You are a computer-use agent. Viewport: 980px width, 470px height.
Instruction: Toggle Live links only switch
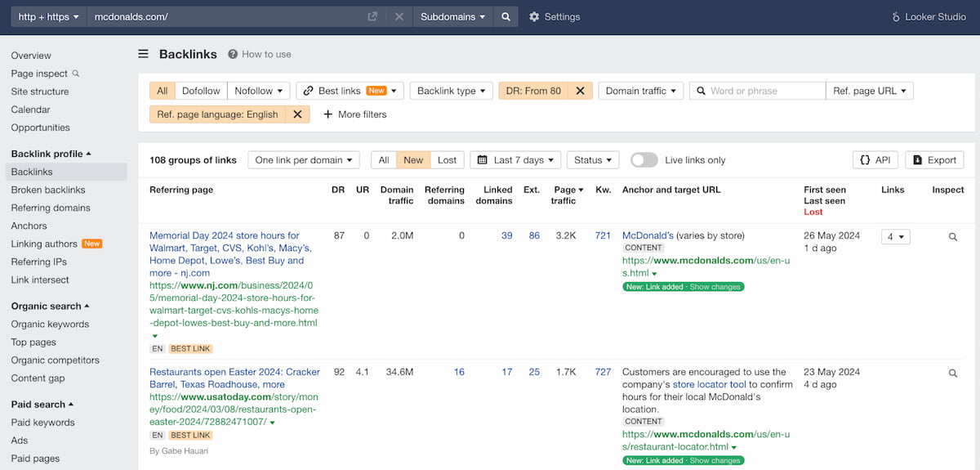[644, 160]
